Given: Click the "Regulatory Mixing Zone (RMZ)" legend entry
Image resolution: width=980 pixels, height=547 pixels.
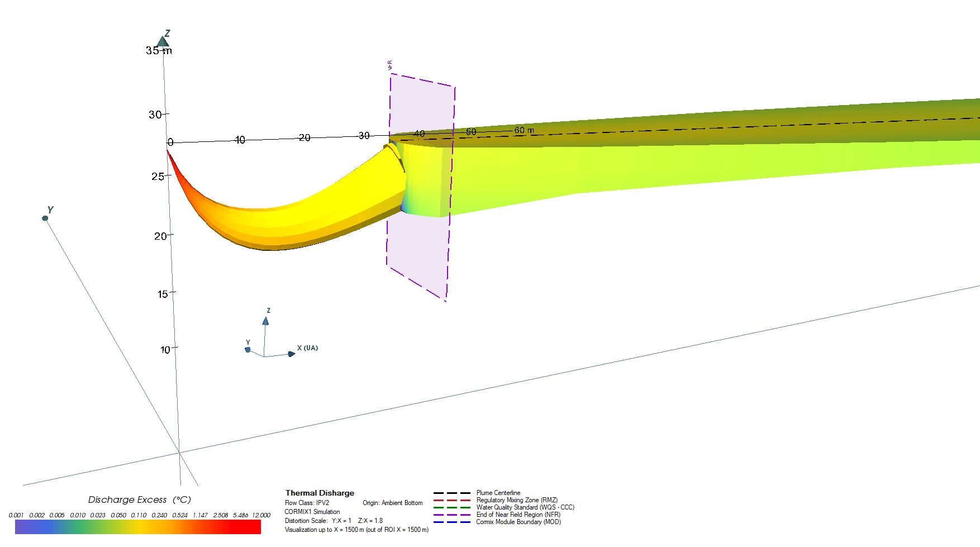Looking at the screenshot, I should click(x=517, y=500).
